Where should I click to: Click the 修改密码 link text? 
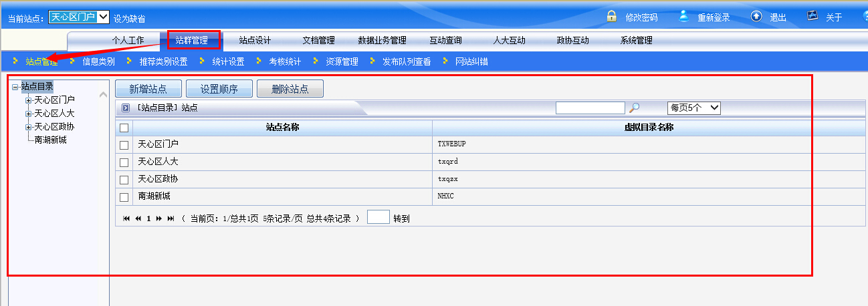click(x=641, y=17)
